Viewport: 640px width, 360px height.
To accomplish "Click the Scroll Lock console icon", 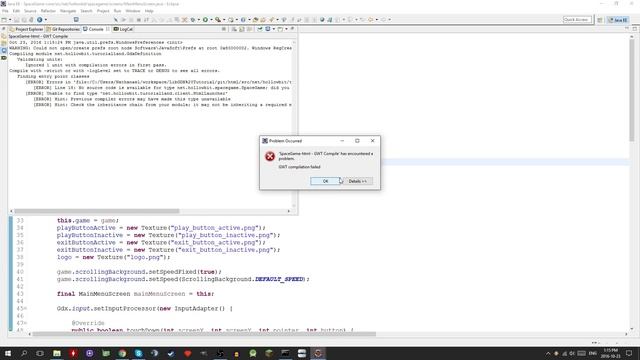I will [x=242, y=29].
